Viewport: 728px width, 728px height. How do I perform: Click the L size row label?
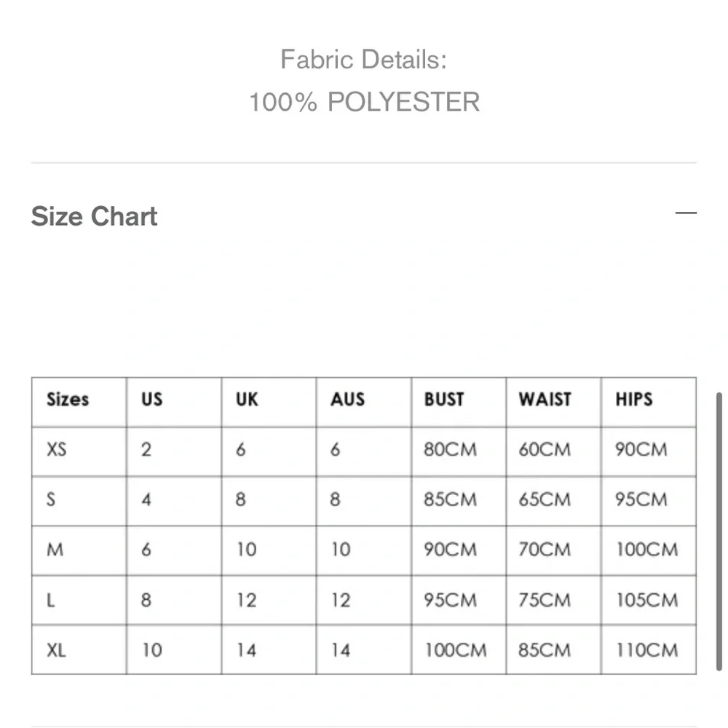[50, 600]
